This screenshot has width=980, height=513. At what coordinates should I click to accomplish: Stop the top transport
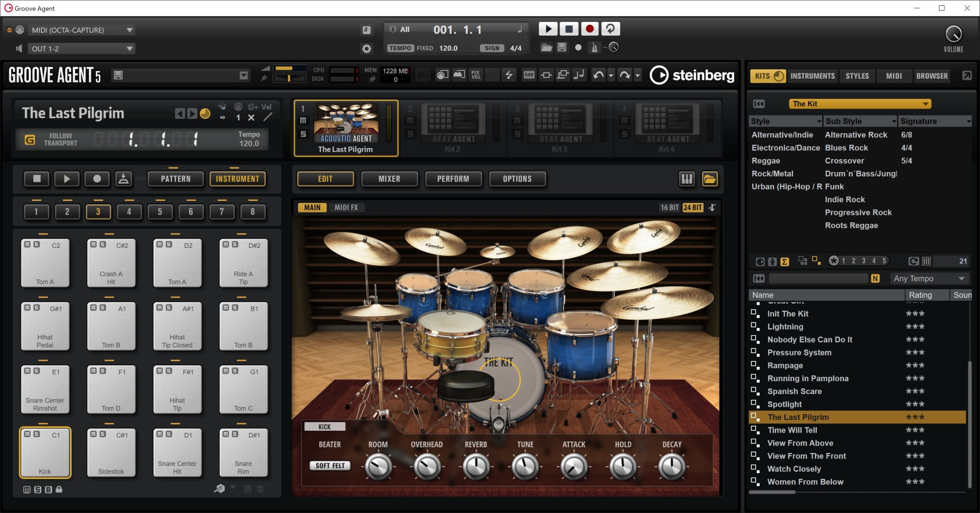[x=569, y=29]
